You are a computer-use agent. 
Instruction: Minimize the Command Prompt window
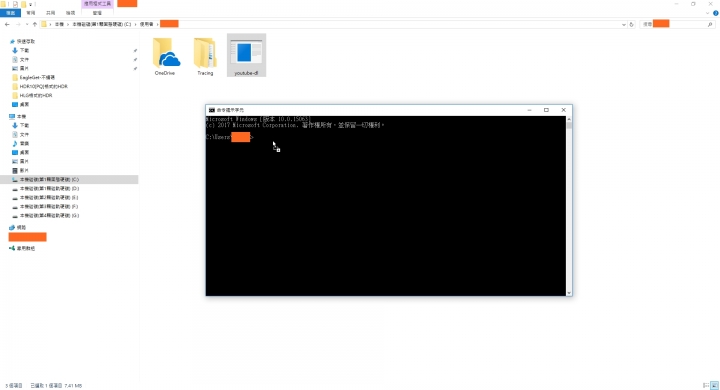(529, 110)
